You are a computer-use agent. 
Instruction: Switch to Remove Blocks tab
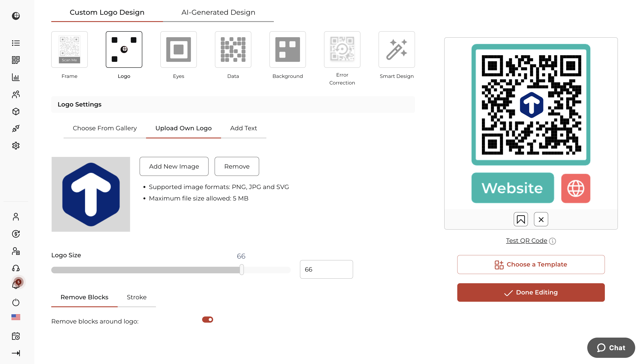pos(84,297)
